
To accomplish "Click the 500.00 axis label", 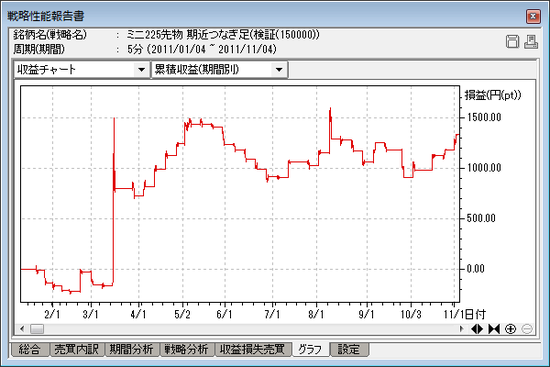I will pos(481,219).
